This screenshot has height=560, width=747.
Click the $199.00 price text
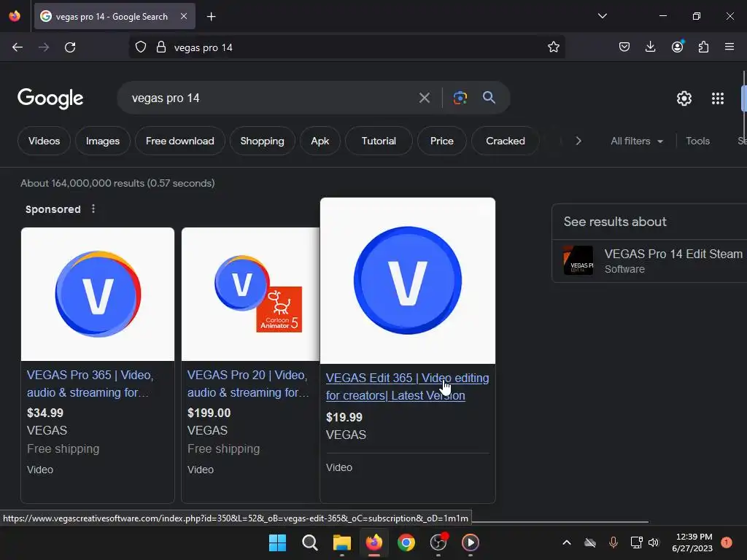point(209,413)
